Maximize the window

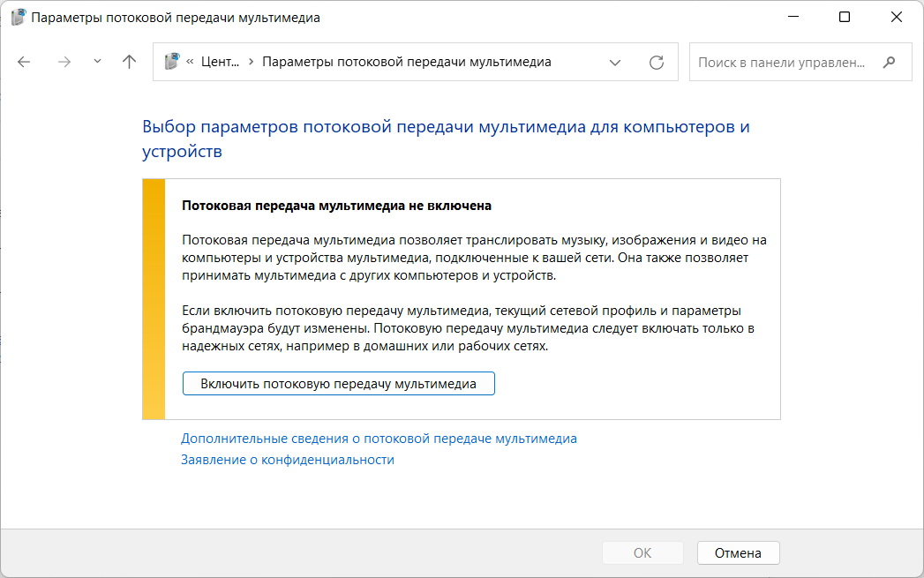pyautogui.click(x=845, y=17)
